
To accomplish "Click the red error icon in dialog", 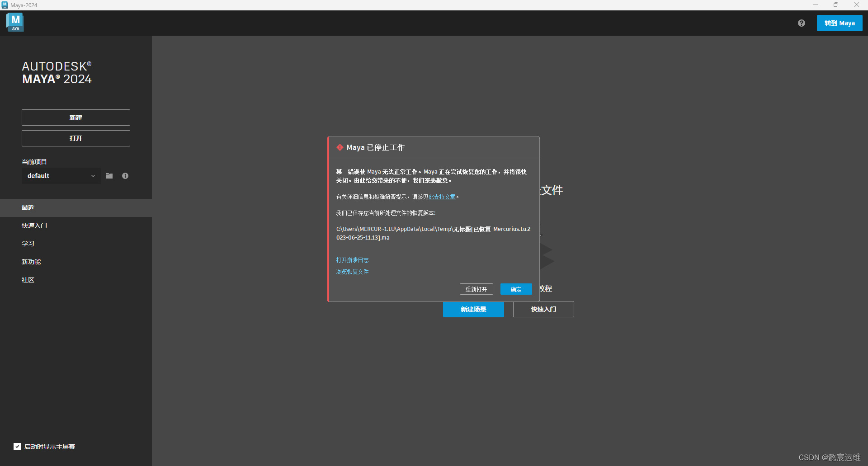I will coord(340,147).
